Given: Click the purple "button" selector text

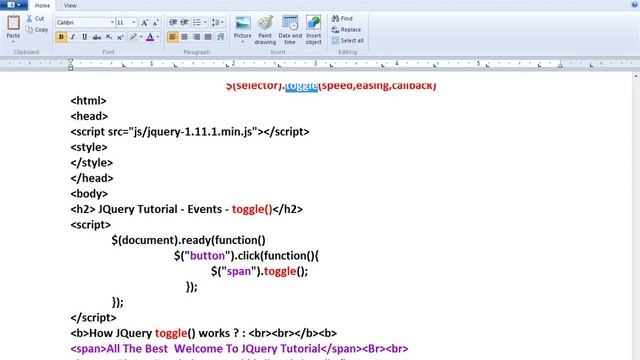Looking at the screenshot, I should point(207,256).
